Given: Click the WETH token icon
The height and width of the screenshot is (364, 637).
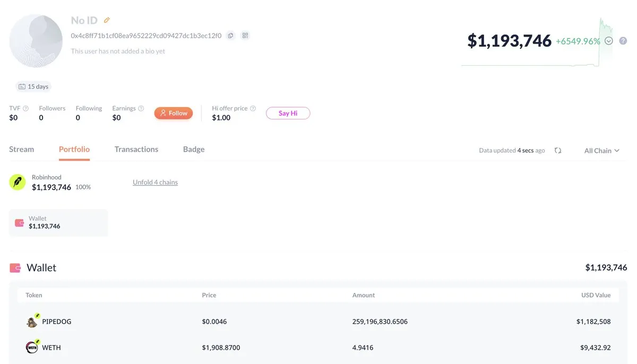Looking at the screenshot, I should [x=32, y=348].
